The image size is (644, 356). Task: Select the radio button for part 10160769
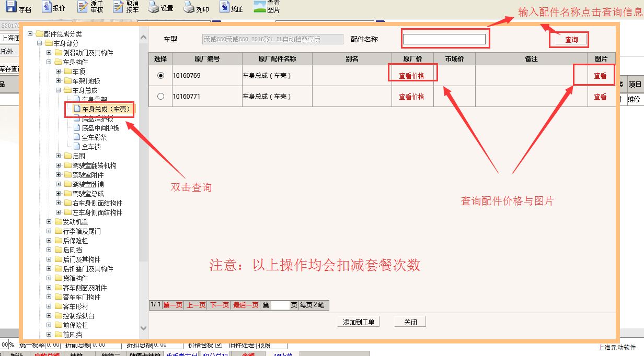click(160, 76)
